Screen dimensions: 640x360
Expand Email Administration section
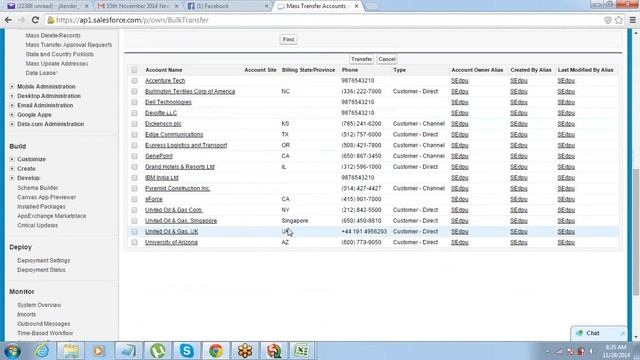12,105
